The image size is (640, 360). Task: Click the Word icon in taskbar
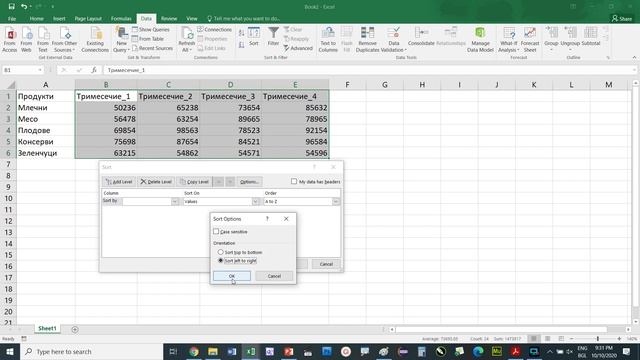(232, 351)
